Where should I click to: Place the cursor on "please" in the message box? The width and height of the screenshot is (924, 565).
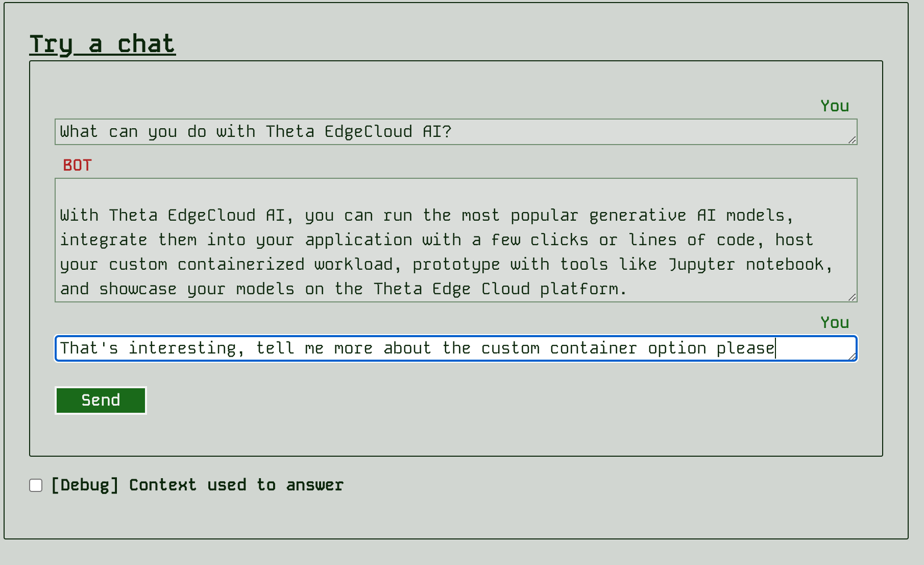tap(745, 348)
